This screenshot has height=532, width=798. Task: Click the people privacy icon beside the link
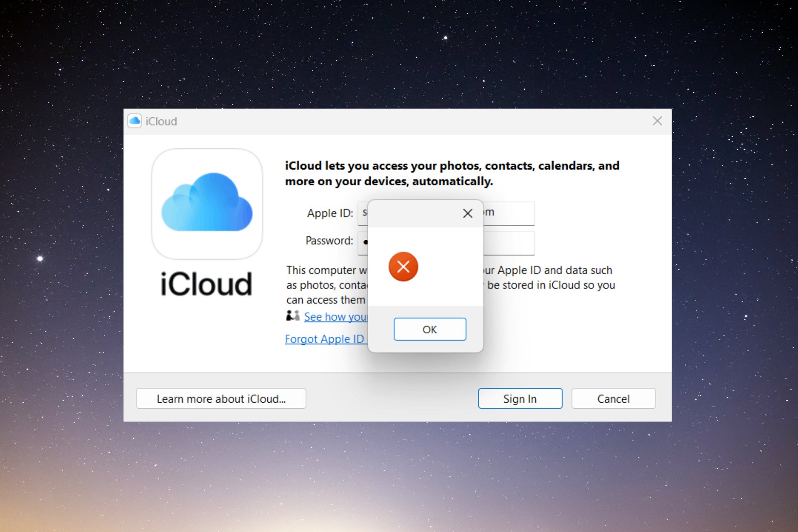pyautogui.click(x=293, y=316)
